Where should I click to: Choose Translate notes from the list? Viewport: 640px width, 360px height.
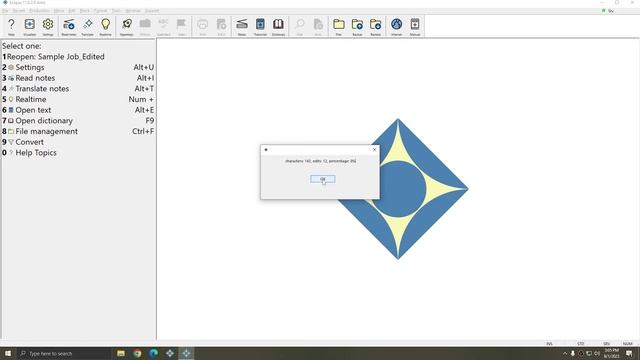click(78, 89)
